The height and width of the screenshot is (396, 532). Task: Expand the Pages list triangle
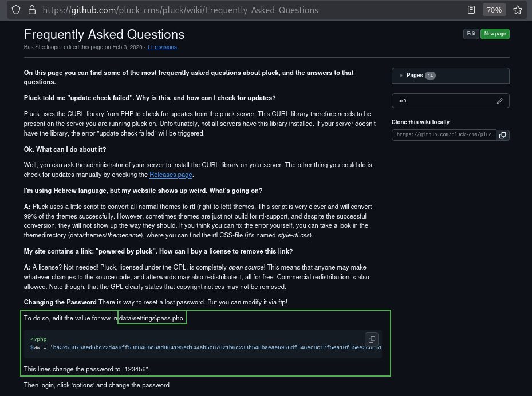[401, 76]
